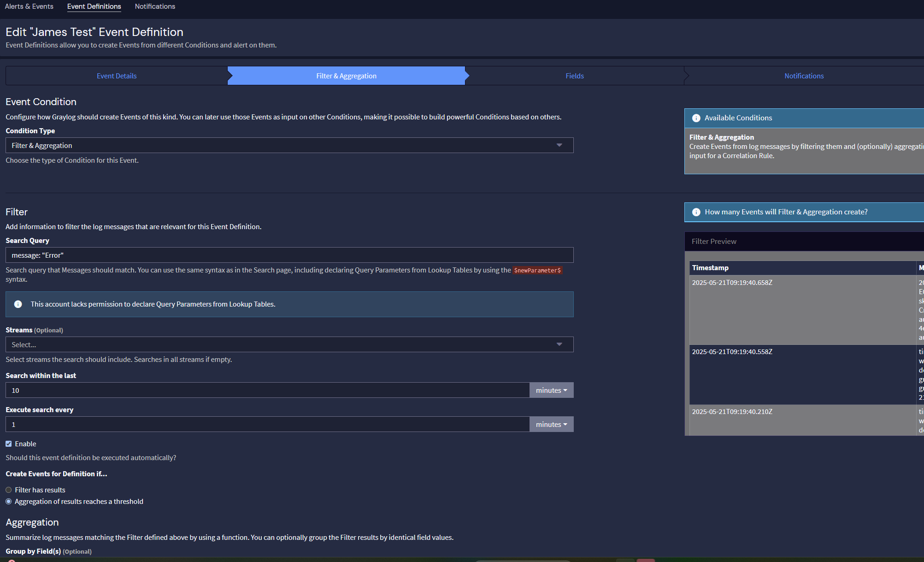Click the info icon beside 'How many Events'
The image size is (924, 562).
[696, 212]
